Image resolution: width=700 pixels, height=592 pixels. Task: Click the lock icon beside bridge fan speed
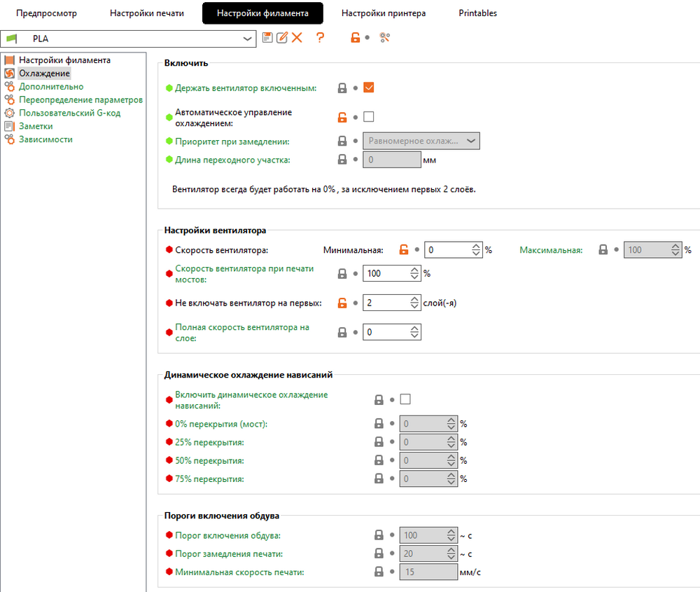[x=342, y=274]
